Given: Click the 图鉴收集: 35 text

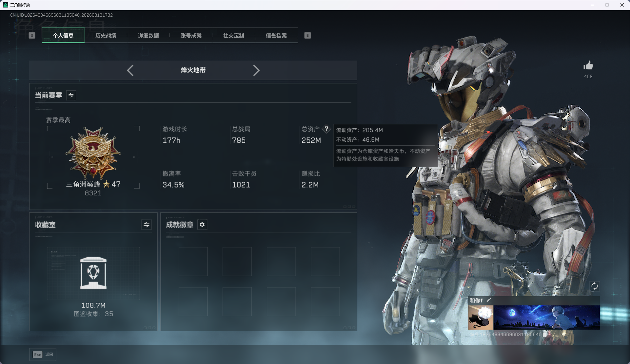Looking at the screenshot, I should [93, 314].
